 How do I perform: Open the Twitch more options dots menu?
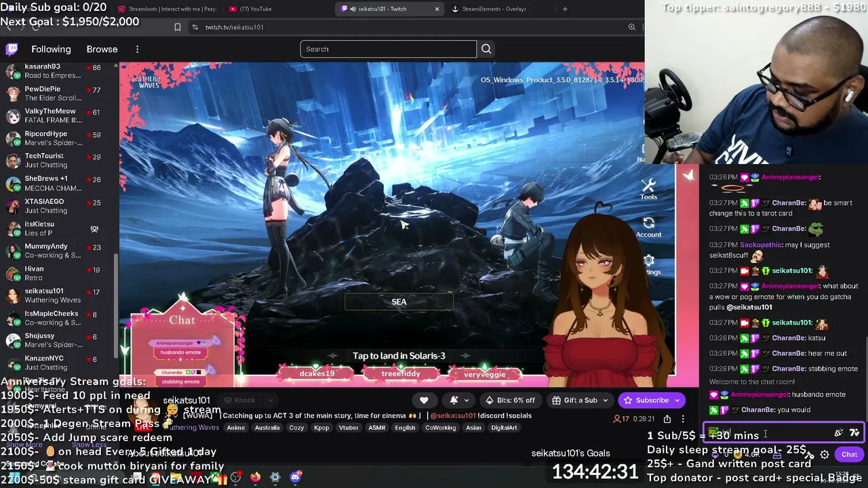tap(137, 49)
